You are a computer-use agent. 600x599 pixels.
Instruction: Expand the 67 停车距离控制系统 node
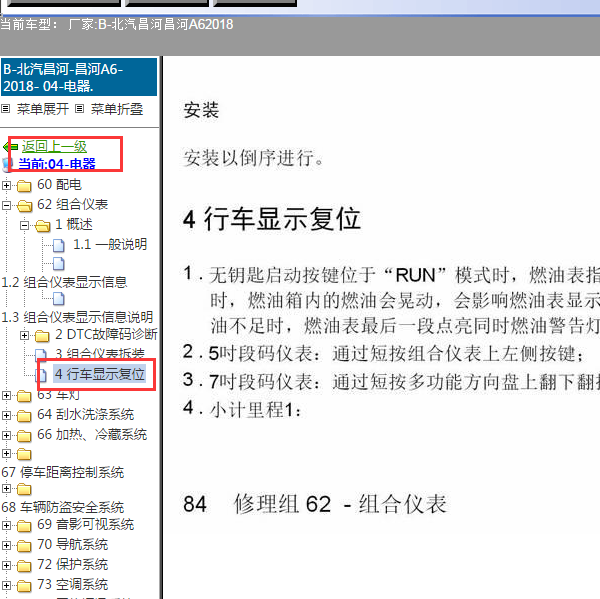pyautogui.click(x=6, y=454)
